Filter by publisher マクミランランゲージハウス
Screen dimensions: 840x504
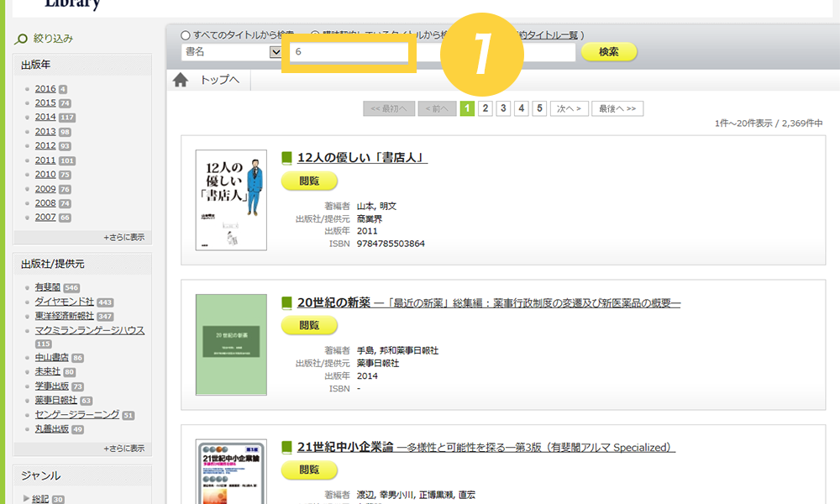point(90,330)
